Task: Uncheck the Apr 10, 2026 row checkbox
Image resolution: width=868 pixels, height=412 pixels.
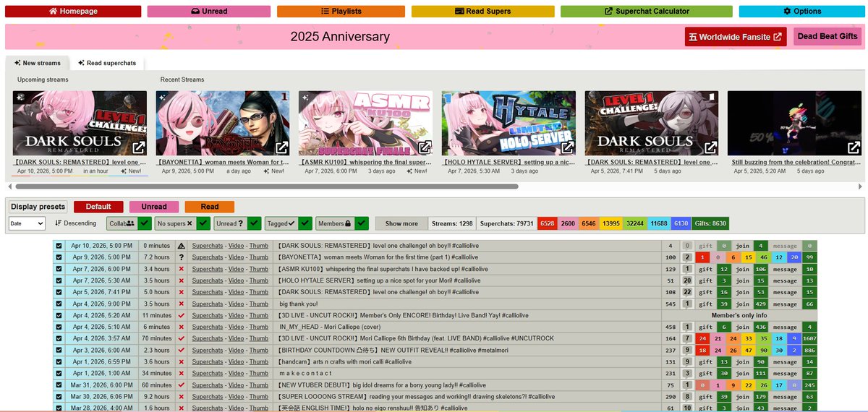Action: (59, 246)
